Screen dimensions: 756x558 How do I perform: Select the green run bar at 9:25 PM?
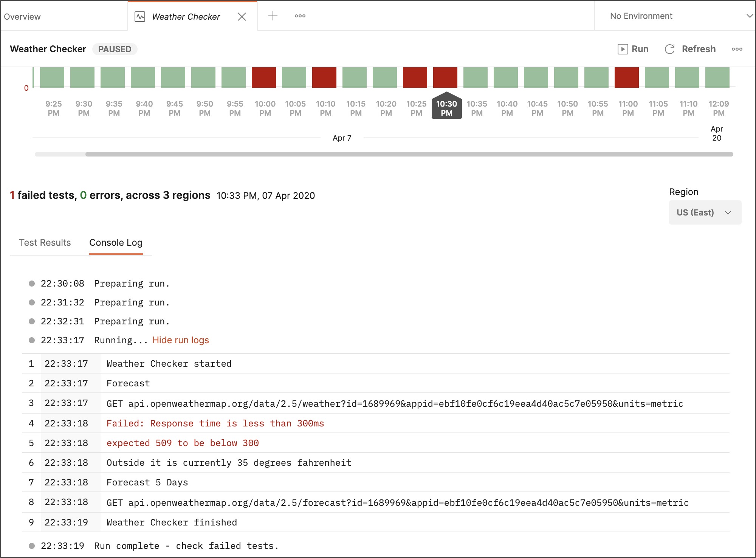(x=53, y=77)
